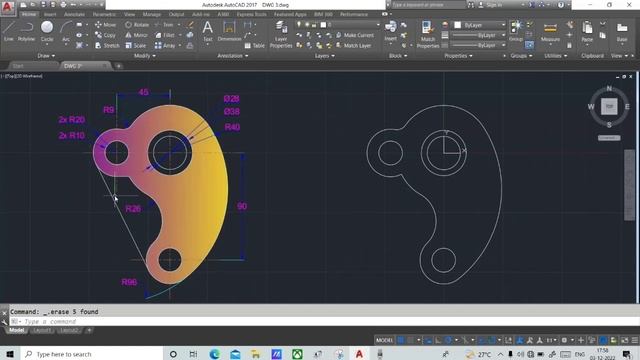640x360 pixels.
Task: Open Layer Properties manager
Action: pyautogui.click(x=281, y=35)
